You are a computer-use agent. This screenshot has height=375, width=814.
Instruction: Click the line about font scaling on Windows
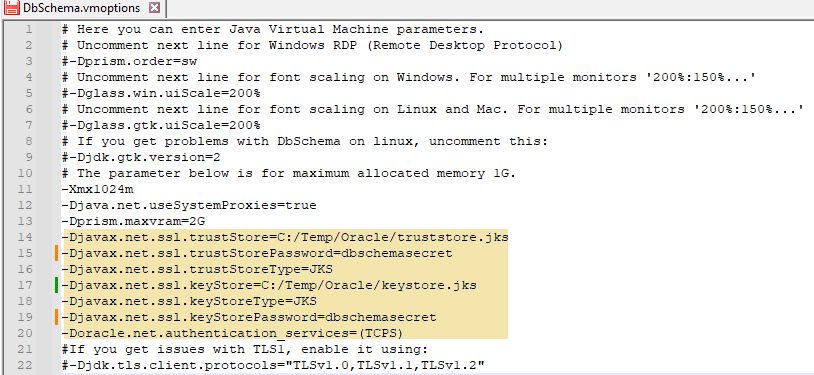point(408,77)
